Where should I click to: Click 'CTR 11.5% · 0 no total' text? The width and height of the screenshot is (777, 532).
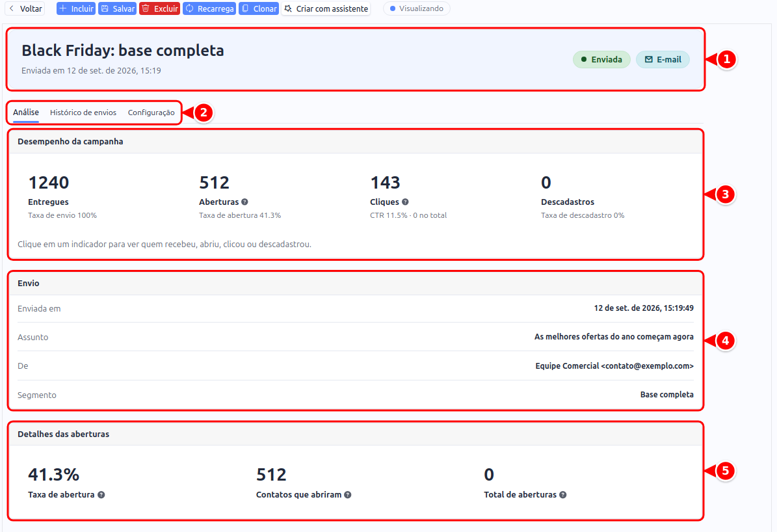408,216
